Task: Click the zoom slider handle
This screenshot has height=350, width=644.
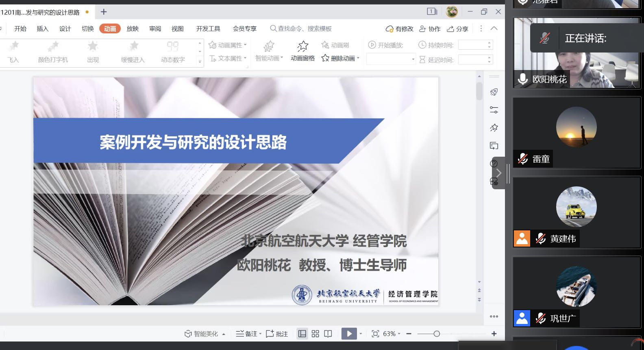Action: pos(437,334)
